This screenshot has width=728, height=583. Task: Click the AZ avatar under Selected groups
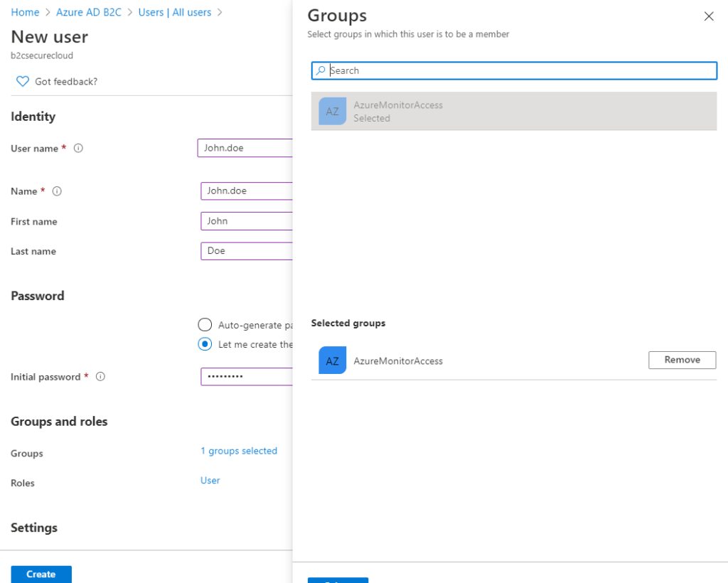[x=332, y=360]
